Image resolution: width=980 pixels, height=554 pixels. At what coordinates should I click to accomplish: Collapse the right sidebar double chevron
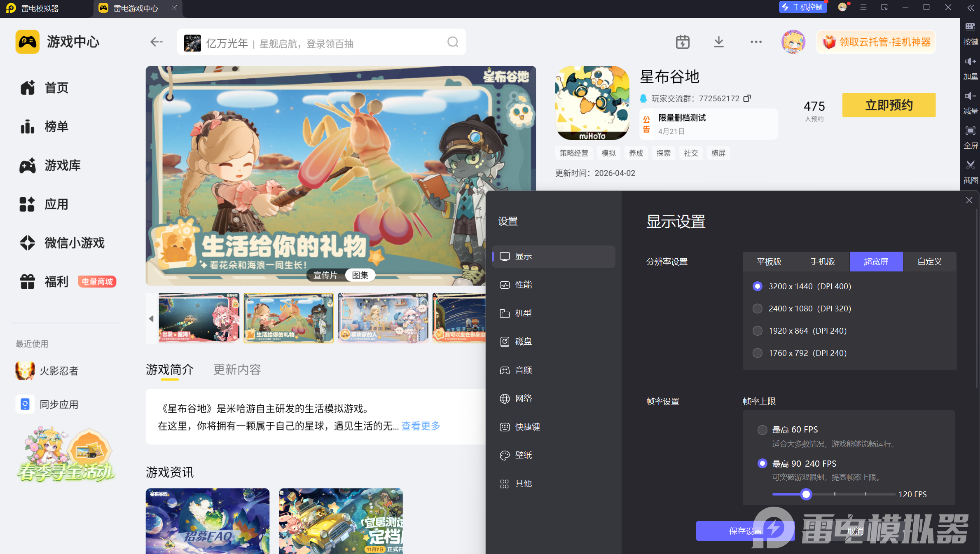tap(970, 8)
